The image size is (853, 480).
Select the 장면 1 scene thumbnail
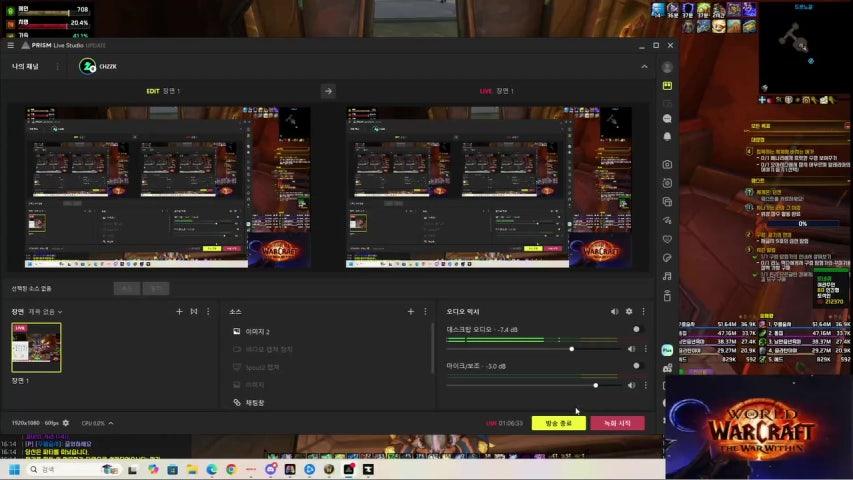(x=36, y=348)
